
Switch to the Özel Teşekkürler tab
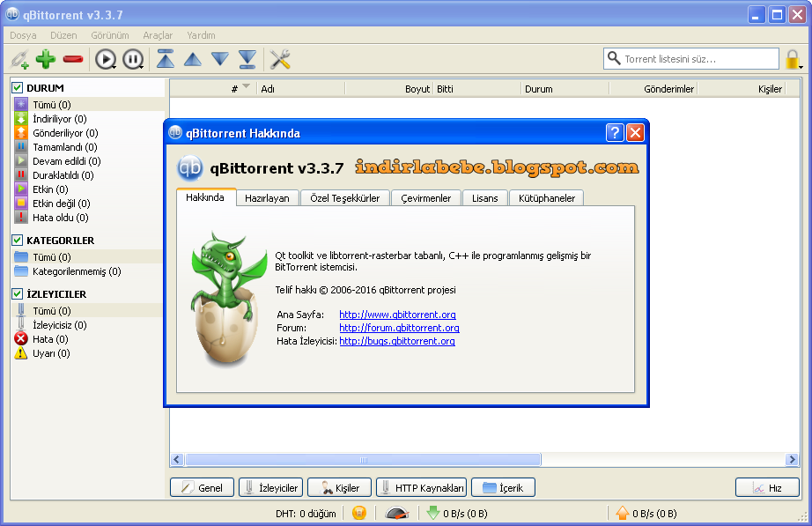345,198
